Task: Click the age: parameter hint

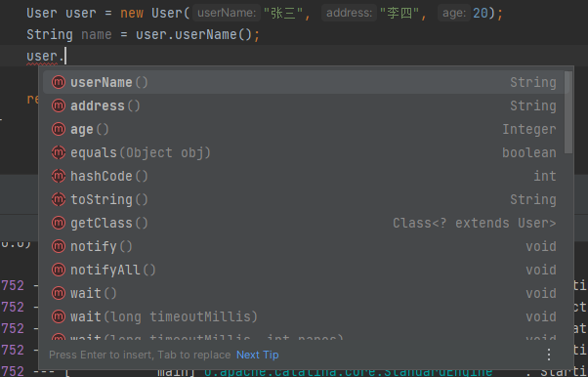Action: (x=454, y=13)
